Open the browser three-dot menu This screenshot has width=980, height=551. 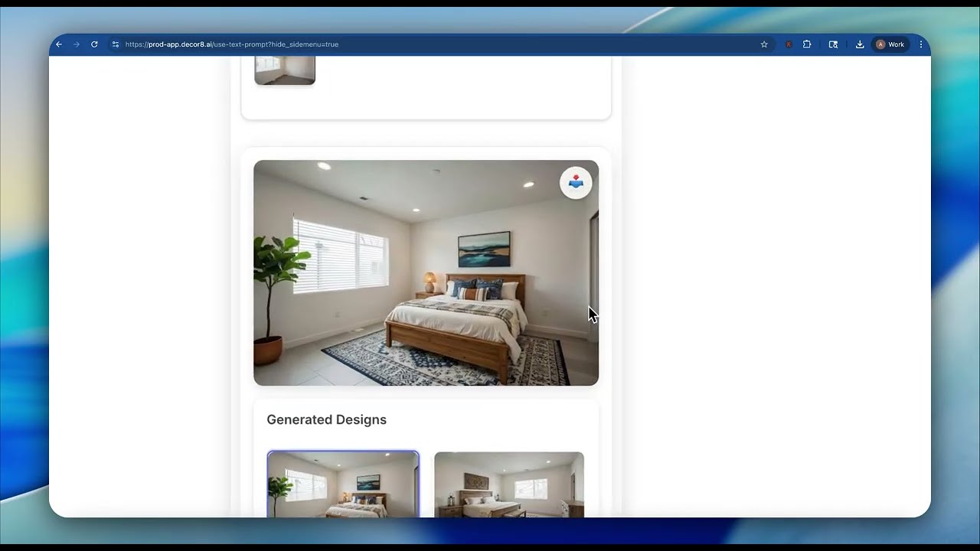921,44
